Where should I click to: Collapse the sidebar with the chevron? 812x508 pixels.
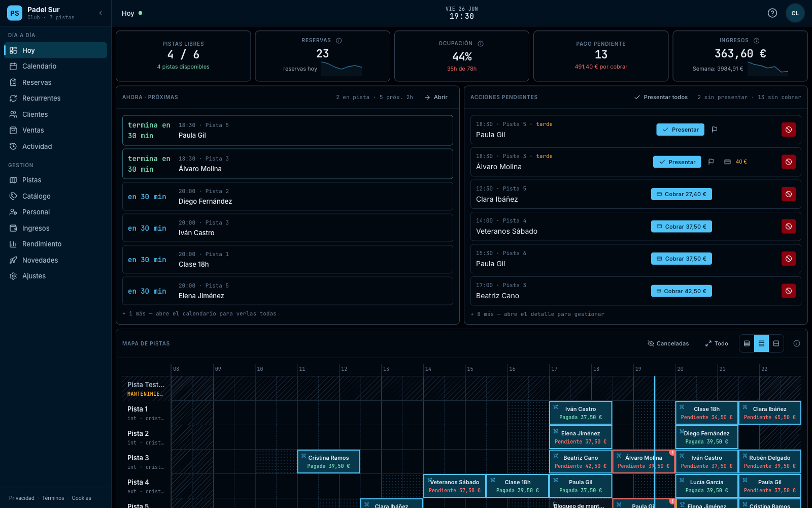point(100,13)
